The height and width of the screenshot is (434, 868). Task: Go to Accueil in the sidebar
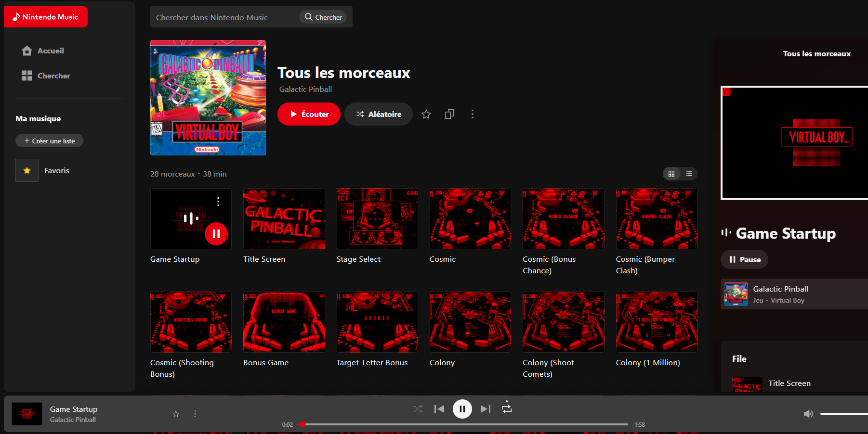(43, 51)
